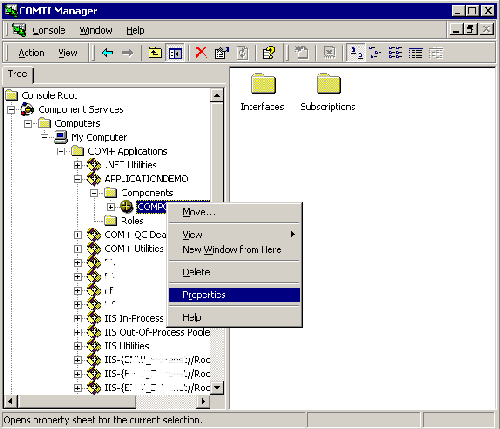This screenshot has width=500, height=429.
Task: Click the tree pane scroll-up arrow
Action: tap(217, 95)
